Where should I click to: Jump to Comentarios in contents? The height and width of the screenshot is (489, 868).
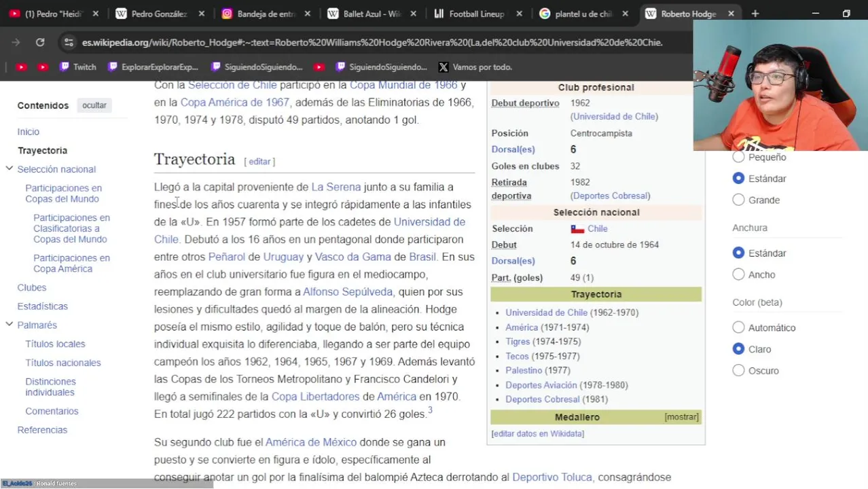tap(52, 412)
